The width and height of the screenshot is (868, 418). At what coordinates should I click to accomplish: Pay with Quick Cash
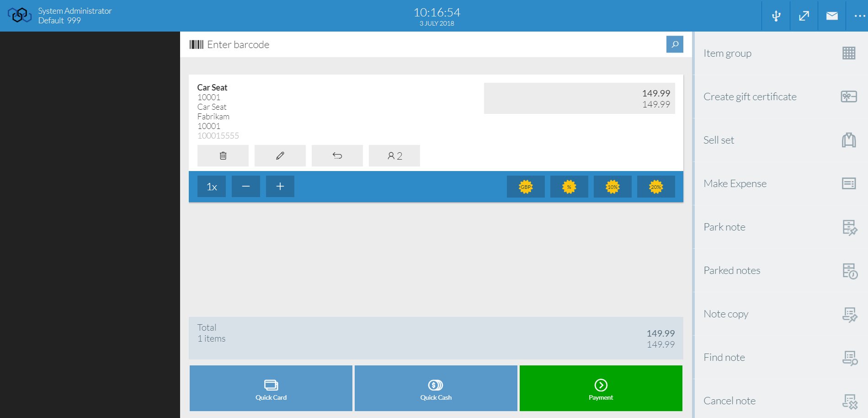(436, 388)
